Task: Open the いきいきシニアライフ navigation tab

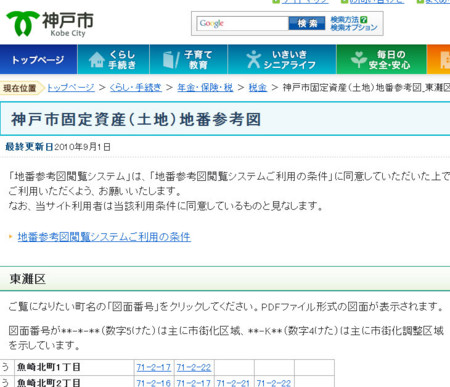Action: [282, 59]
